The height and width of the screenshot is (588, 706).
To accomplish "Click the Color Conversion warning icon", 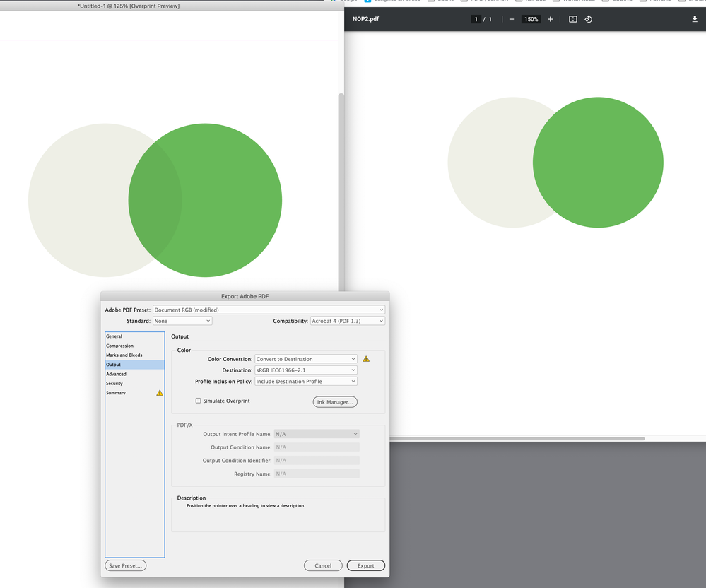I will [366, 359].
